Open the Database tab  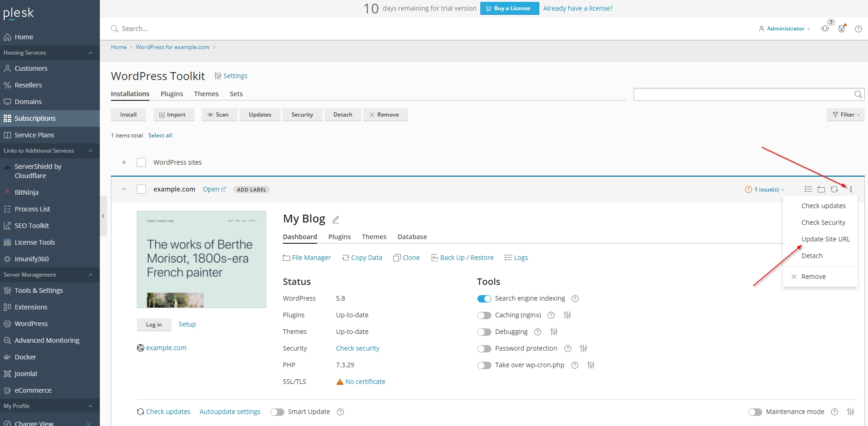click(x=412, y=237)
